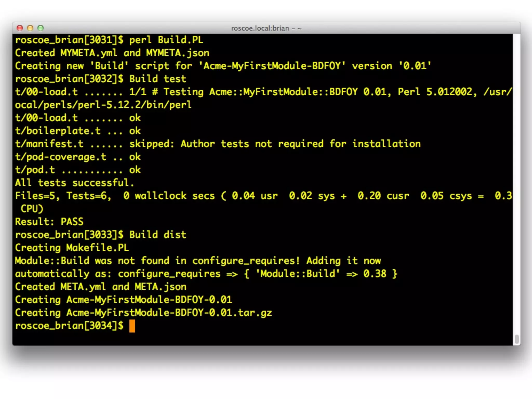Click the Acme-MyFirstModule-BDFOY-0.01.tar.gz filename

(x=169, y=313)
